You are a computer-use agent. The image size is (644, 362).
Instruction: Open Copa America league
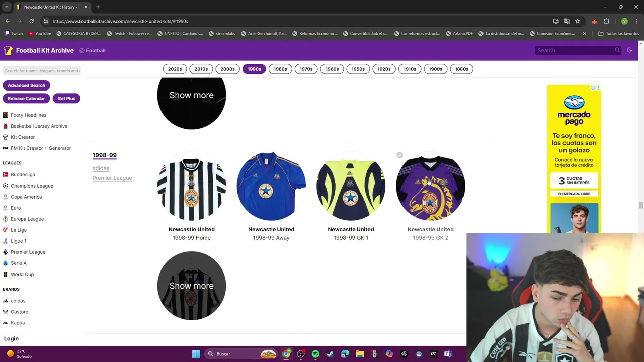[26, 197]
